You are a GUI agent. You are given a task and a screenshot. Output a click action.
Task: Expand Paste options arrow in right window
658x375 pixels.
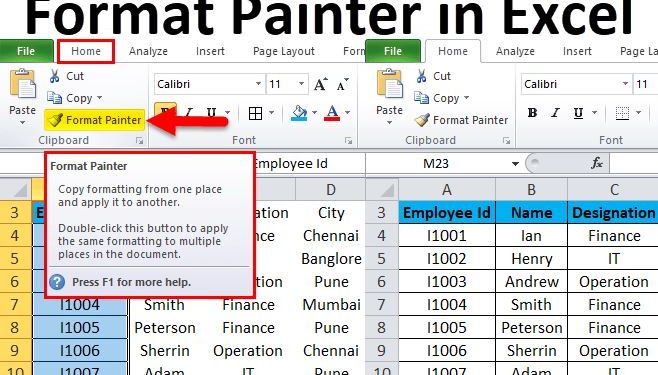(x=389, y=123)
